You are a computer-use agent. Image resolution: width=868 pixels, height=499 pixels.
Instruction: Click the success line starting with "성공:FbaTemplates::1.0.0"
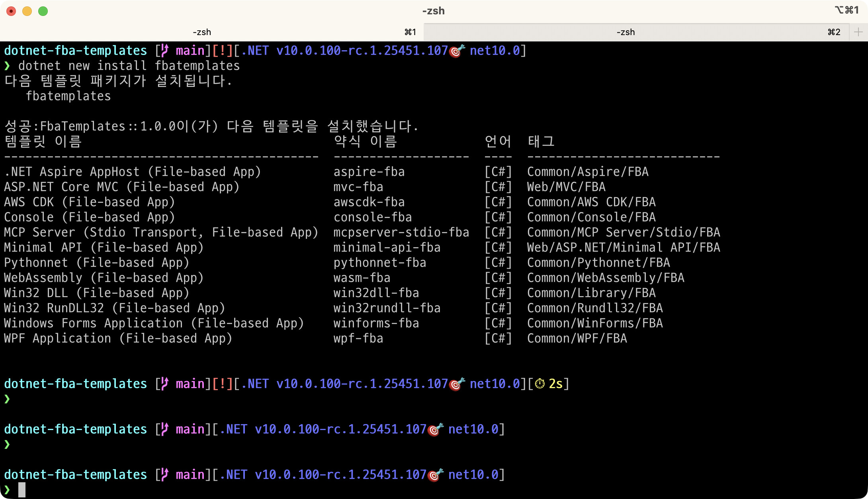(211, 126)
